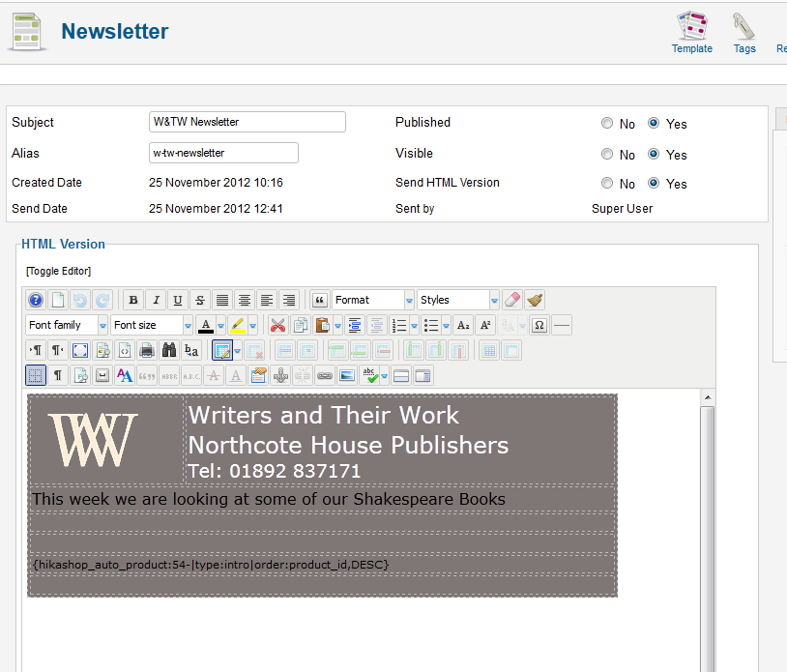This screenshot has width=787, height=672.
Task: Set Published to No
Action: (607, 123)
